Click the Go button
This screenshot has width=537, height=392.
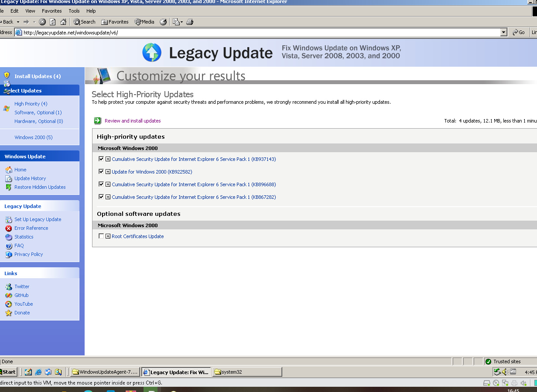click(x=519, y=32)
